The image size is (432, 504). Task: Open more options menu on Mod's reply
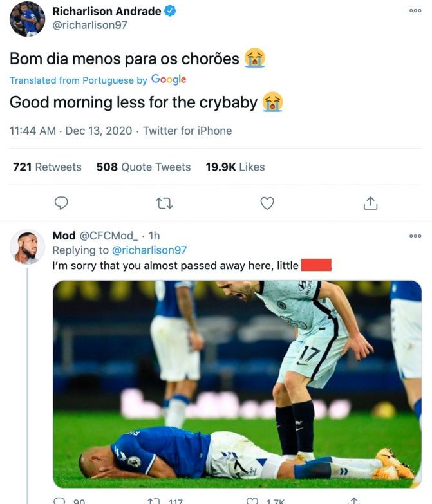415,236
